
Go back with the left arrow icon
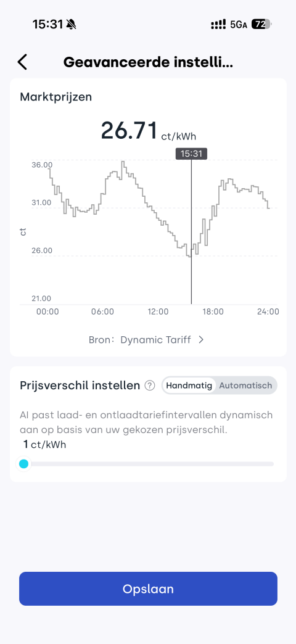22,62
